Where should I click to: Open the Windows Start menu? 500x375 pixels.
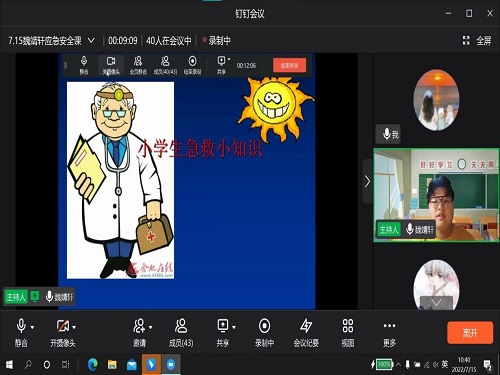[9, 365]
